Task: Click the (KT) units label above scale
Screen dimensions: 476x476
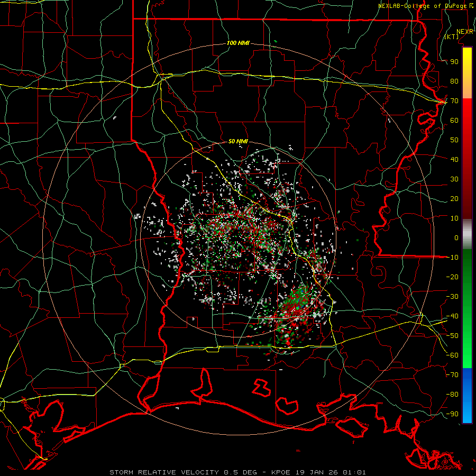Action: coord(452,36)
